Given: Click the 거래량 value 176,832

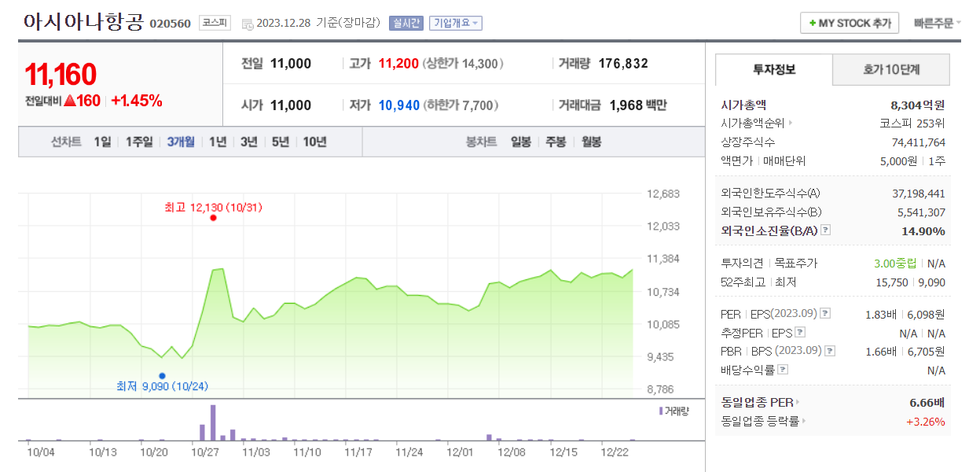Looking at the screenshot, I should point(623,64).
